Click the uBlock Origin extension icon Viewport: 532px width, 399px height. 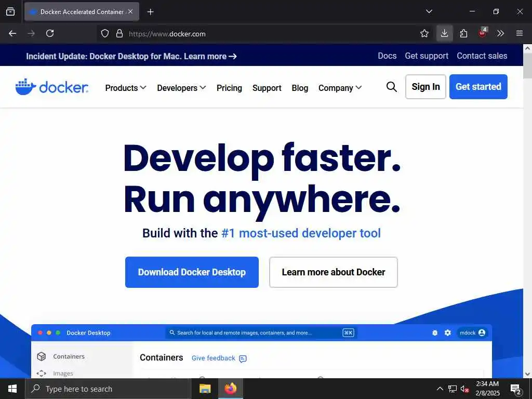click(x=483, y=33)
